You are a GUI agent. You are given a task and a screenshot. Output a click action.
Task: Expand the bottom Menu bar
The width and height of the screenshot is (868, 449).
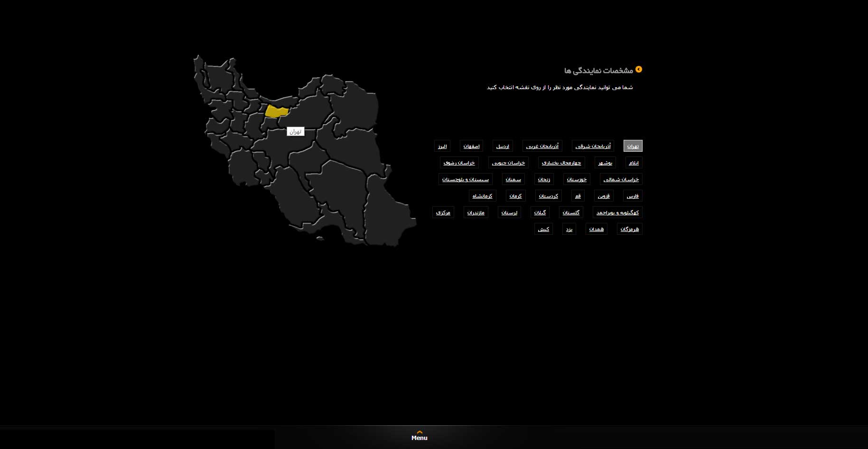(x=419, y=436)
